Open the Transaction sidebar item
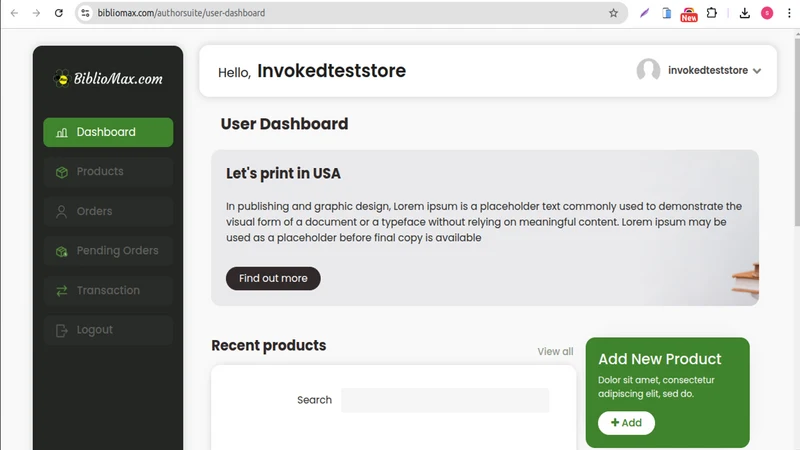This screenshot has width=800, height=450. (x=108, y=290)
